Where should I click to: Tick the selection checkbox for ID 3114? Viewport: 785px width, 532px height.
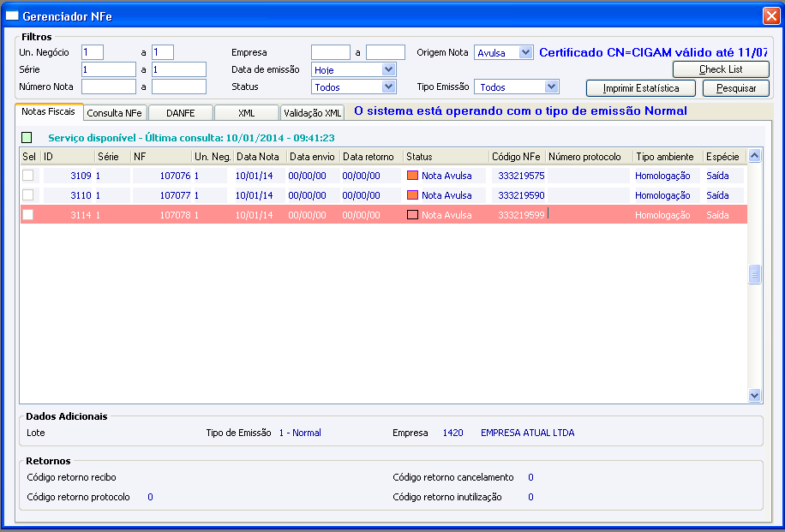tap(27, 215)
